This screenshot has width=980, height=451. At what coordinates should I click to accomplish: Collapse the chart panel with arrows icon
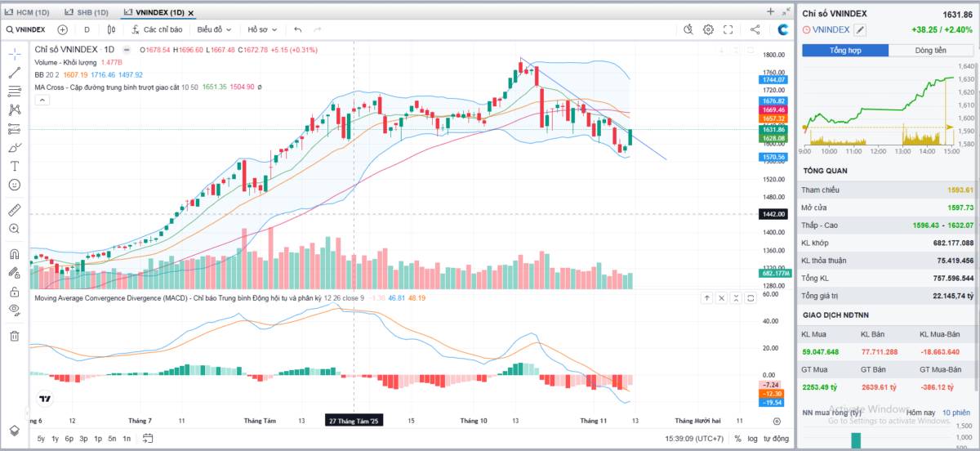(785, 11)
